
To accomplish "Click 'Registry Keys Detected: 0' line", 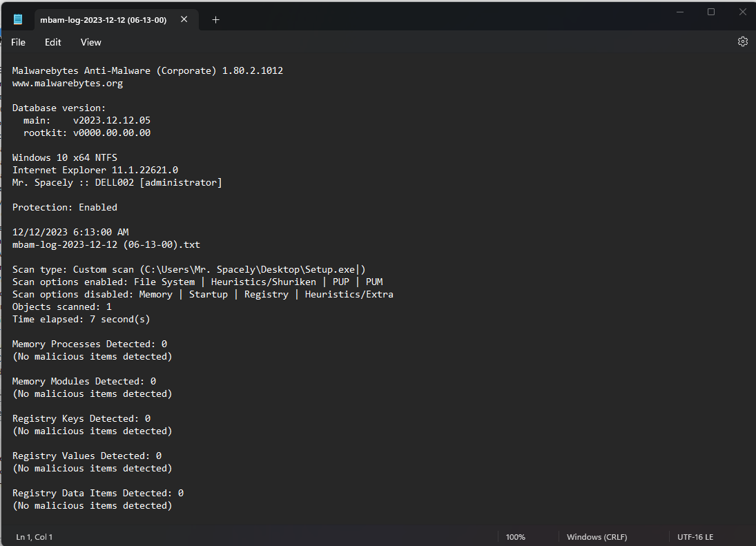I will (81, 419).
